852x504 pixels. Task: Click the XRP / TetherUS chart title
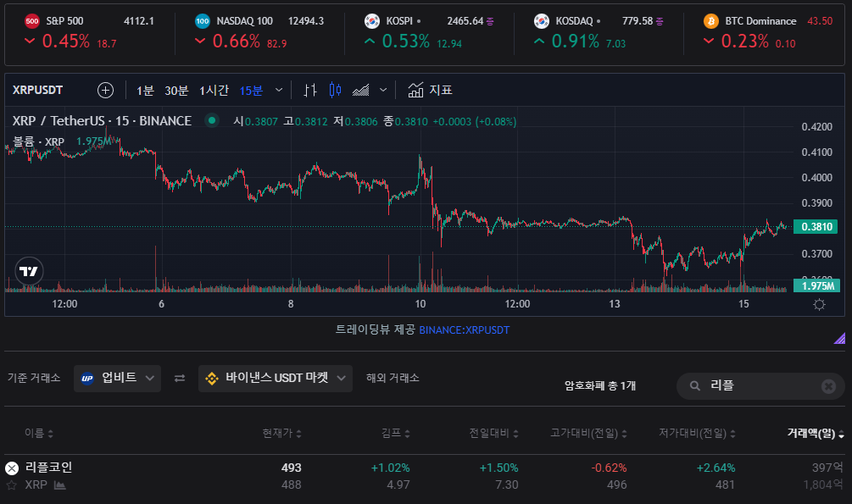102,120
